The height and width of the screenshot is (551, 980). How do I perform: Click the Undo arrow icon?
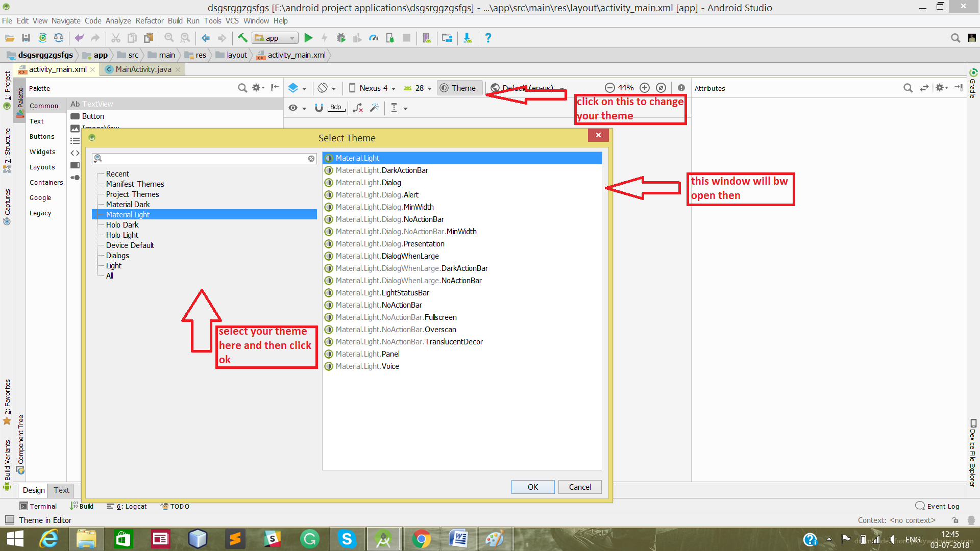79,38
